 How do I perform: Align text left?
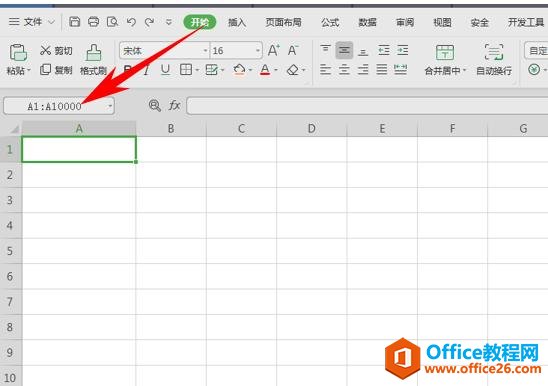coord(325,69)
